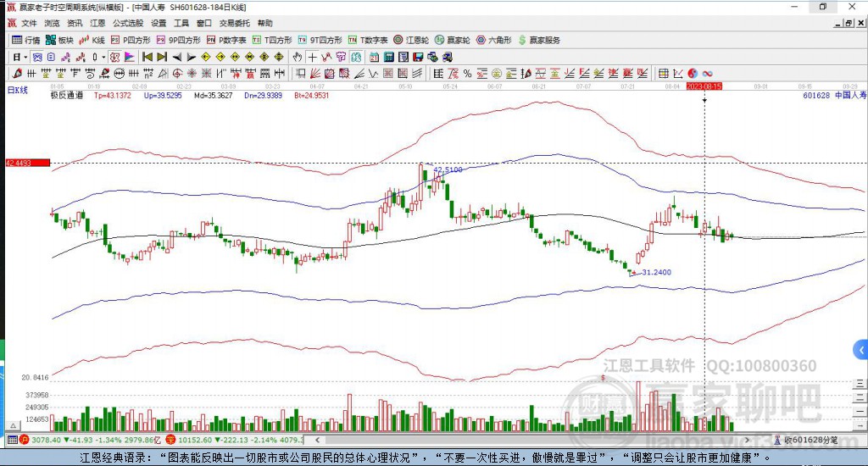The height and width of the screenshot is (466, 868).
Task: Select the hand pan tool
Action: pyautogui.click(x=298, y=57)
